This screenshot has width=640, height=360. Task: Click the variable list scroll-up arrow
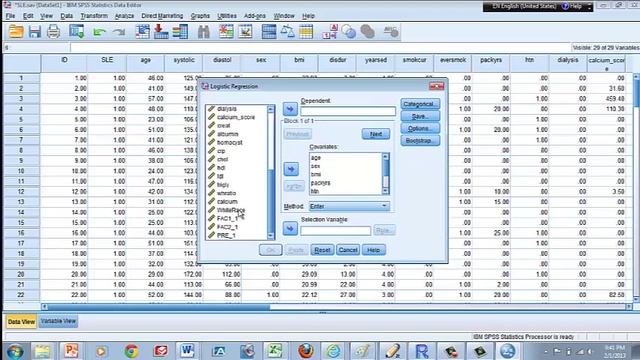pyautogui.click(x=271, y=109)
